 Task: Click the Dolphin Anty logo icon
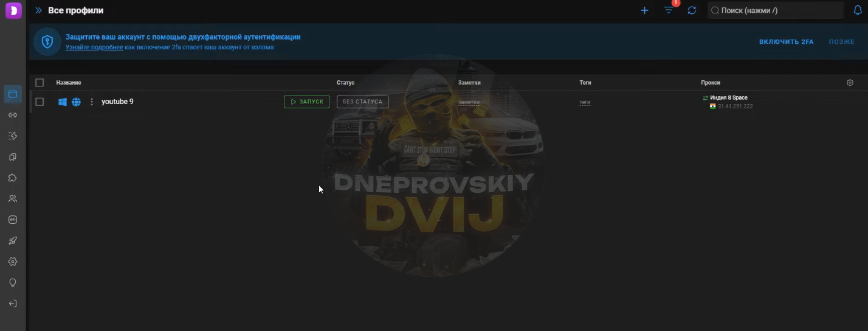(x=13, y=10)
